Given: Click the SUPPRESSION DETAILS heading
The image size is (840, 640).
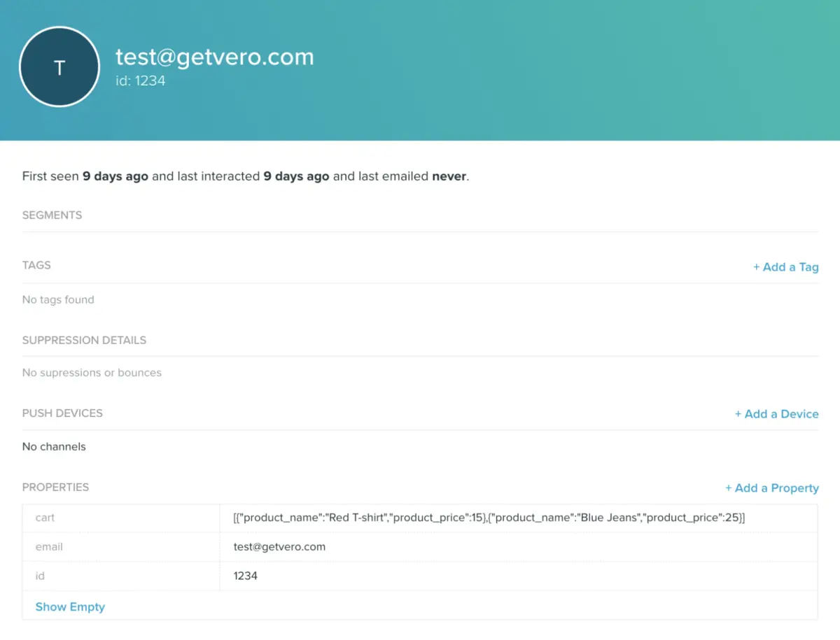Looking at the screenshot, I should pos(84,340).
